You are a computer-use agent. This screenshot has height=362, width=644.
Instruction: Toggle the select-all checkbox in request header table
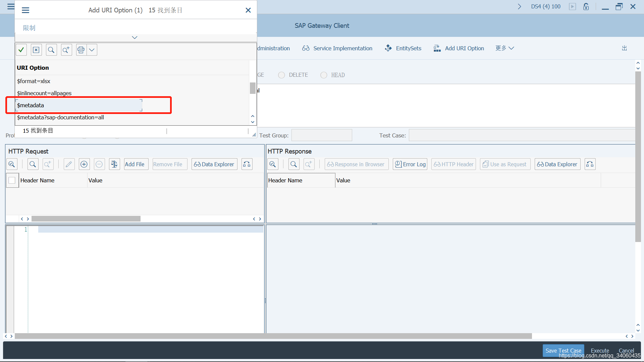(x=12, y=180)
